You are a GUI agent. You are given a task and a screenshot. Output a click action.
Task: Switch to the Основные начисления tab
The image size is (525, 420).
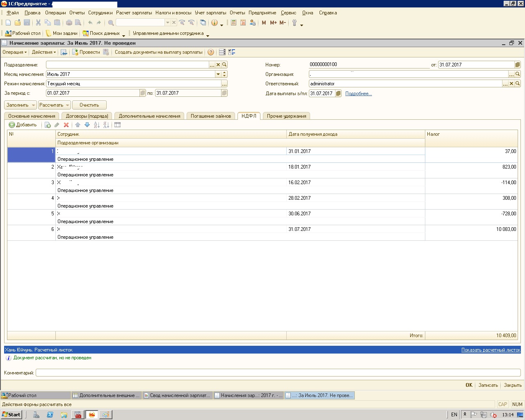tap(32, 116)
